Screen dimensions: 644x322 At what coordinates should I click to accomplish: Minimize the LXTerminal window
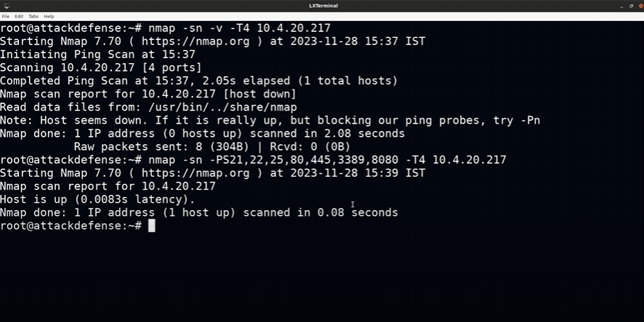tap(620, 6)
